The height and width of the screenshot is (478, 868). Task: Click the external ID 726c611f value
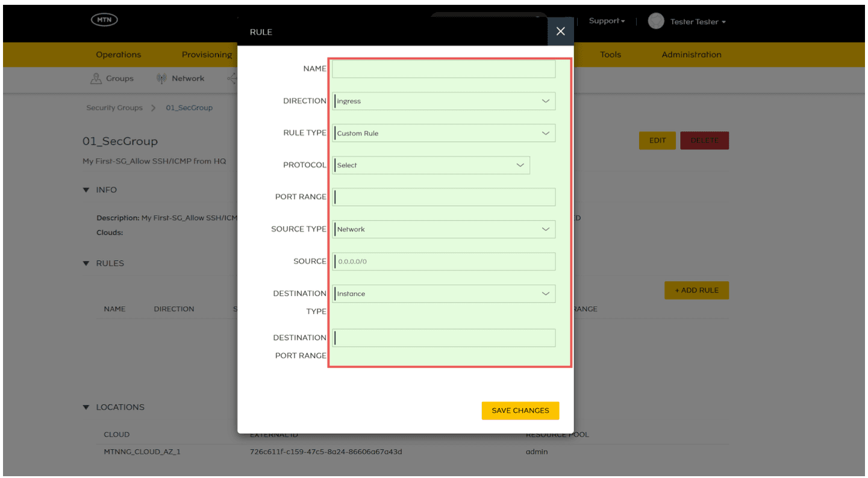coord(326,451)
